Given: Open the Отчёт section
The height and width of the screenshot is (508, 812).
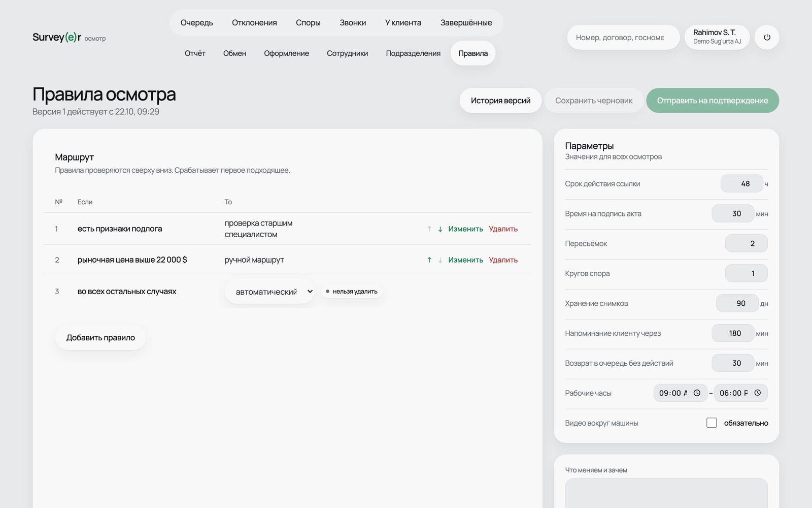Looking at the screenshot, I should (x=195, y=53).
